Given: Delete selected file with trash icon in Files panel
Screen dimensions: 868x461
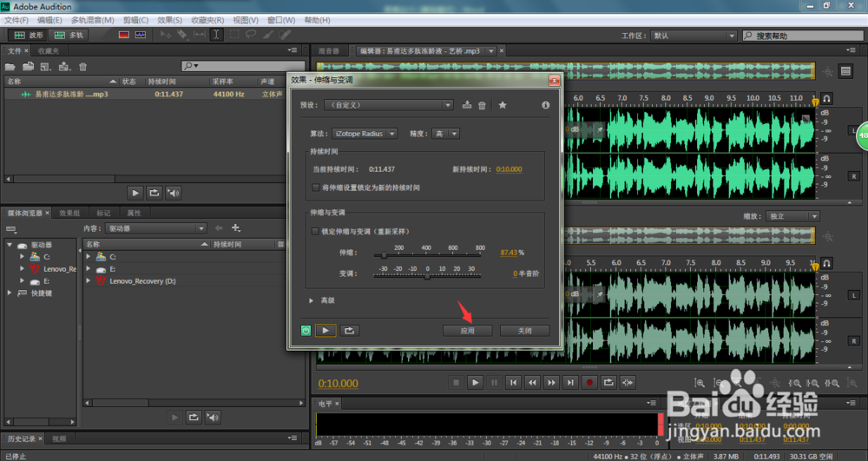Looking at the screenshot, I should coord(83,66).
